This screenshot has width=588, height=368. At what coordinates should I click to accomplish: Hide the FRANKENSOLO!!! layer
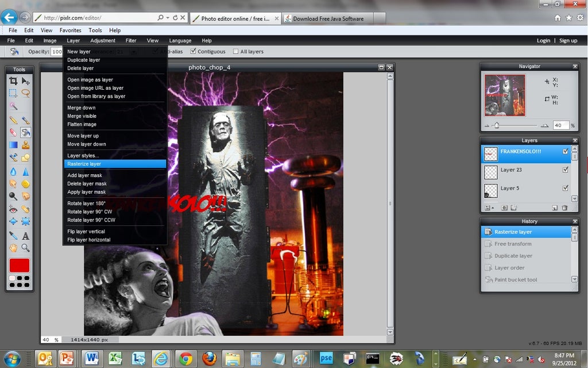pos(565,151)
